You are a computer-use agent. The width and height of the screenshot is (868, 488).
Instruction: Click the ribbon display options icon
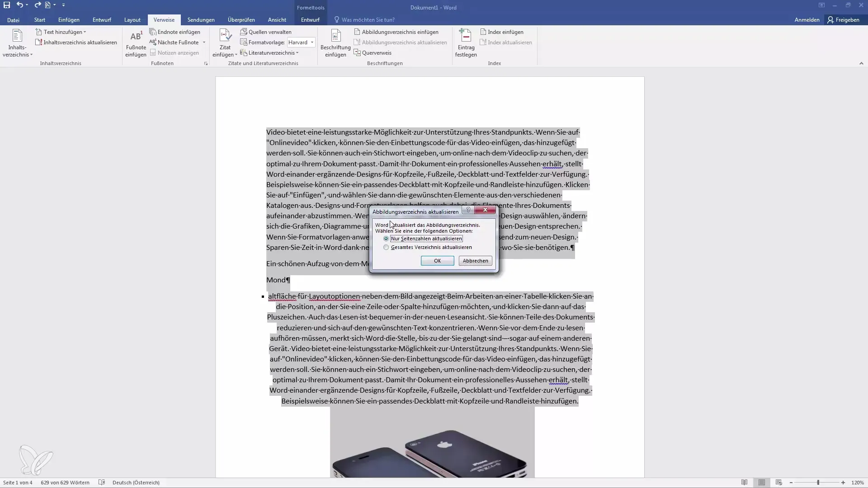pyautogui.click(x=821, y=5)
